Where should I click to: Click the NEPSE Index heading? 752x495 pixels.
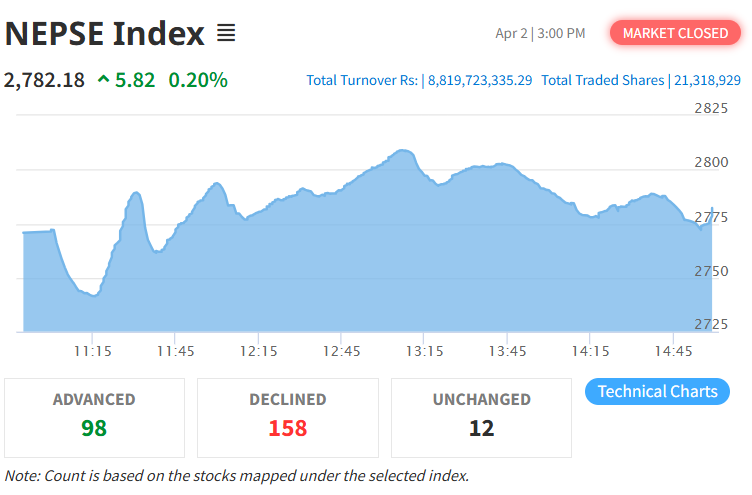(x=105, y=34)
